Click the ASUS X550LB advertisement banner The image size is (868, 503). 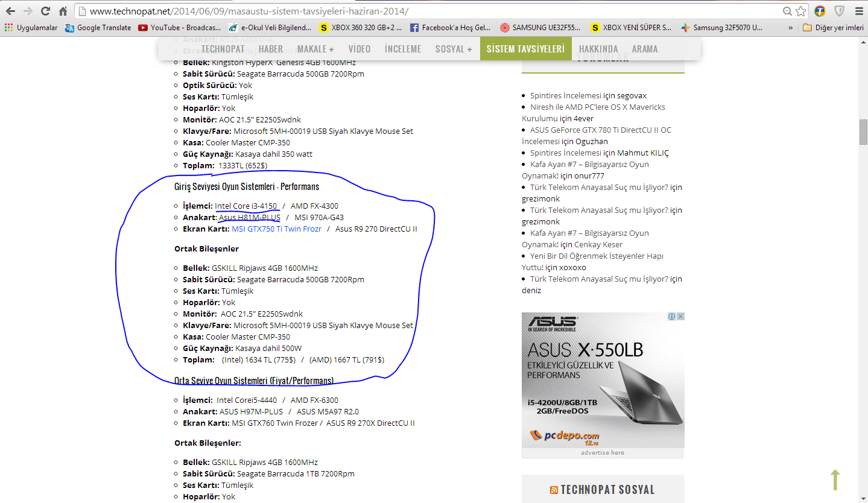pyautogui.click(x=603, y=380)
